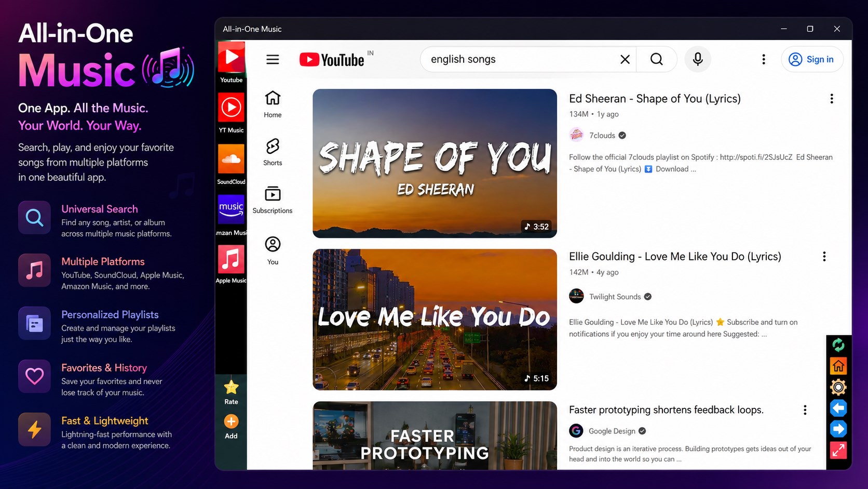
Task: Open Home in YouTube mini sidebar
Action: click(x=273, y=104)
